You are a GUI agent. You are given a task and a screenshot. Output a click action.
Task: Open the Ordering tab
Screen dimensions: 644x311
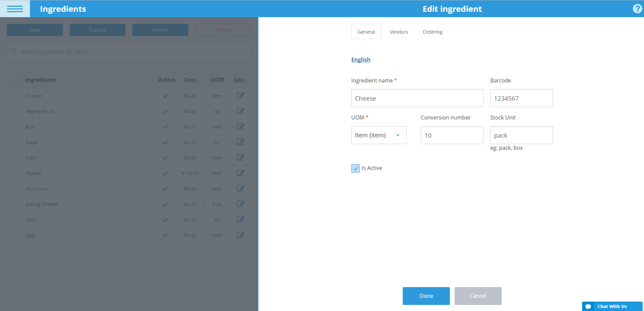coord(432,32)
